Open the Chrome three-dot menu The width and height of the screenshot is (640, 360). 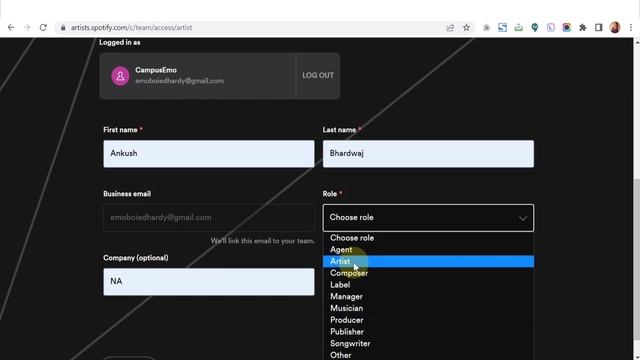click(x=631, y=28)
